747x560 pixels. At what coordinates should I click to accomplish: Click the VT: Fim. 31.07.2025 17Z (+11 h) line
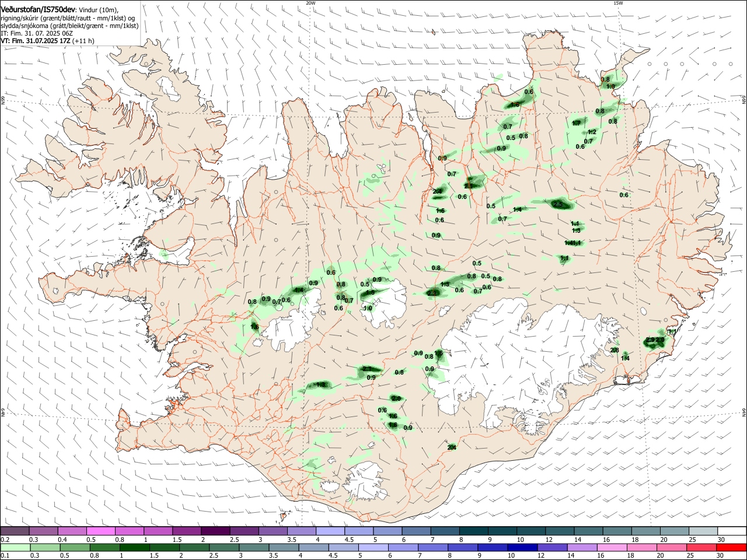pos(48,41)
